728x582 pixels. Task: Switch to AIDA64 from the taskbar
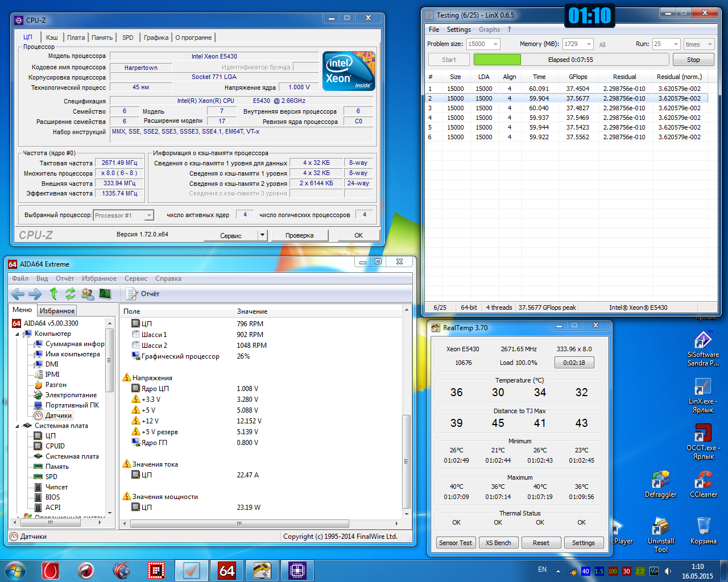pyautogui.click(x=227, y=570)
